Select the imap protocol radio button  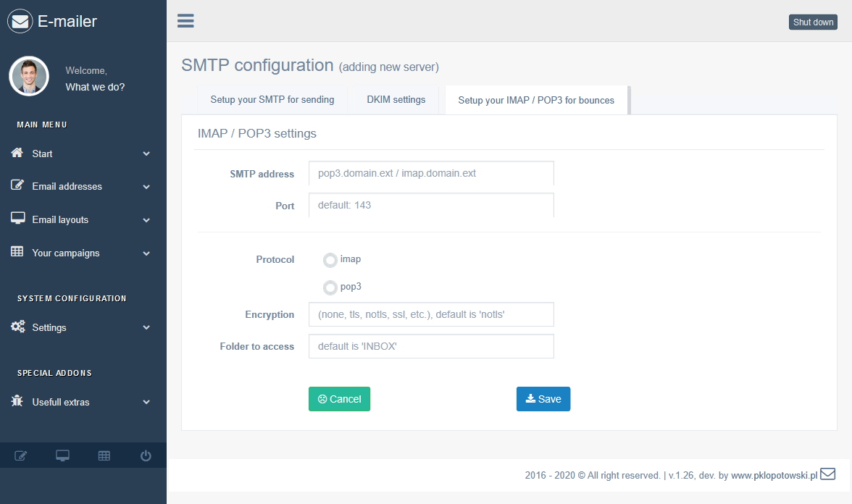330,260
